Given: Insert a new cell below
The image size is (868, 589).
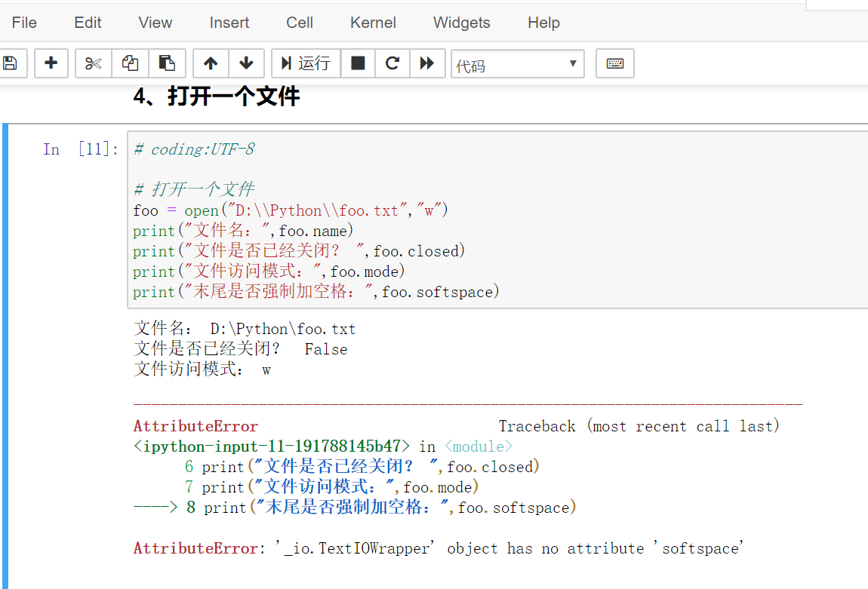Looking at the screenshot, I should [x=51, y=63].
